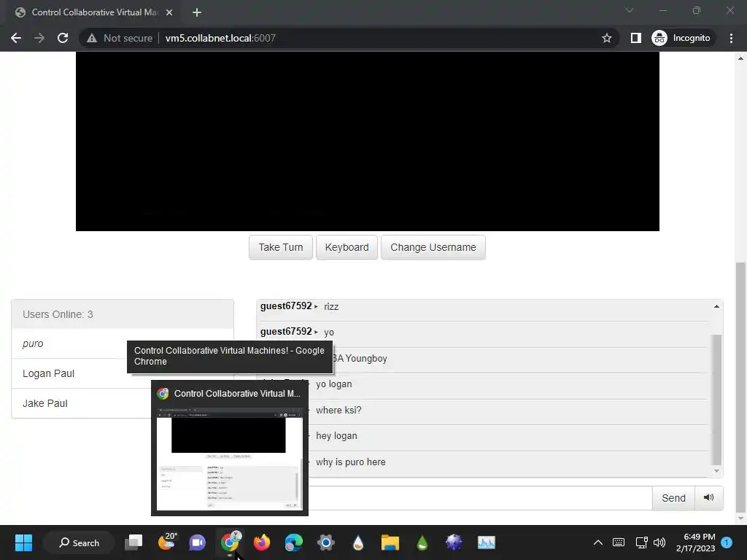
Task: Open volume control tray icon
Action: (x=659, y=542)
